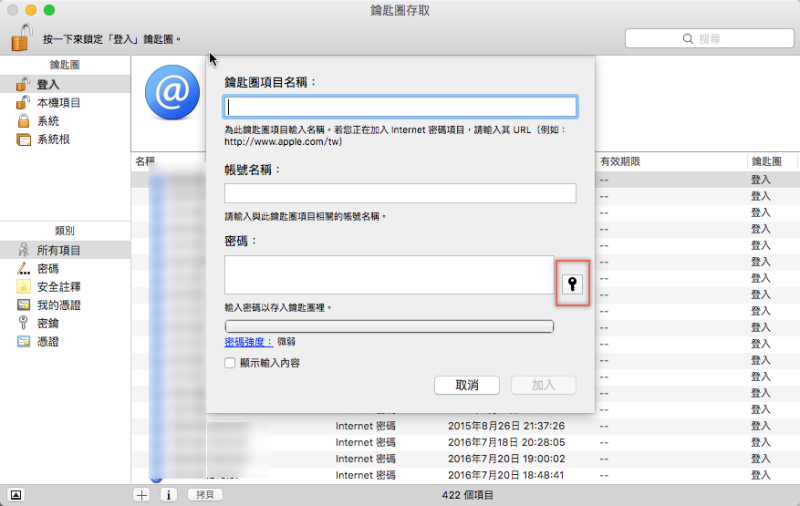
Task: Show the 安全註釋 category
Action: point(65,287)
